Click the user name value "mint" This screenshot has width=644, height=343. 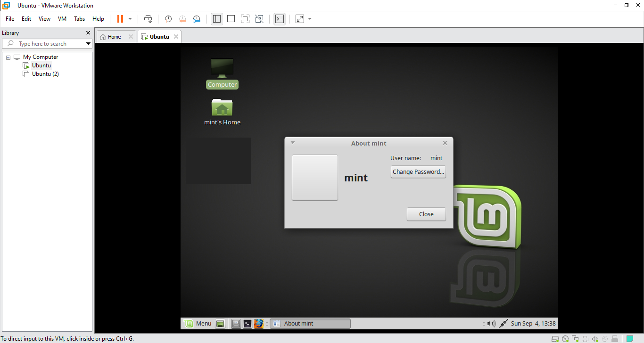pyautogui.click(x=437, y=158)
